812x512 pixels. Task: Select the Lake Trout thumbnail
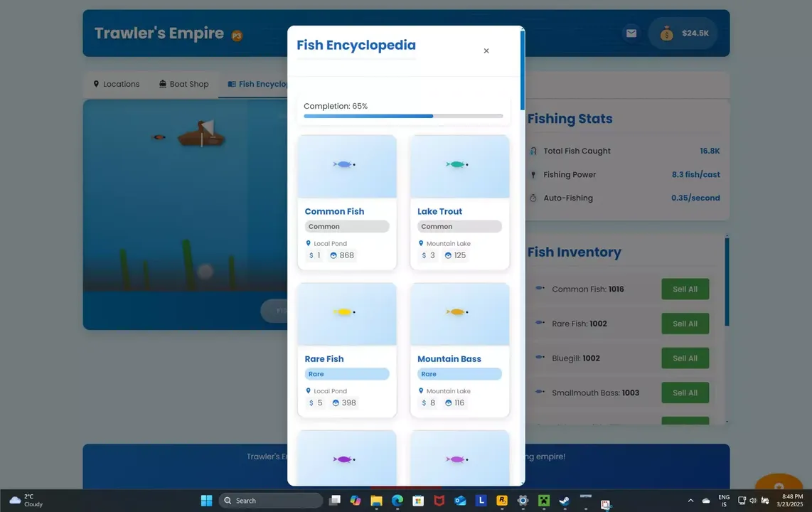pyautogui.click(x=459, y=165)
